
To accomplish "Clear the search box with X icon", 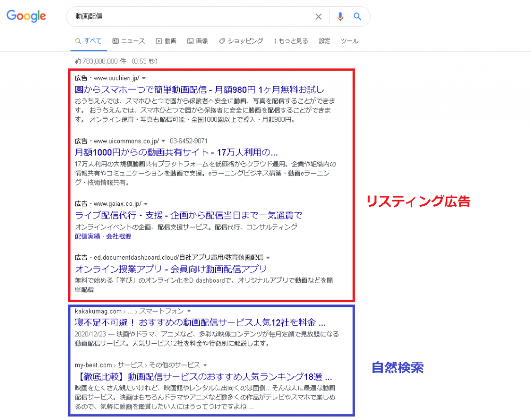I will [318, 17].
